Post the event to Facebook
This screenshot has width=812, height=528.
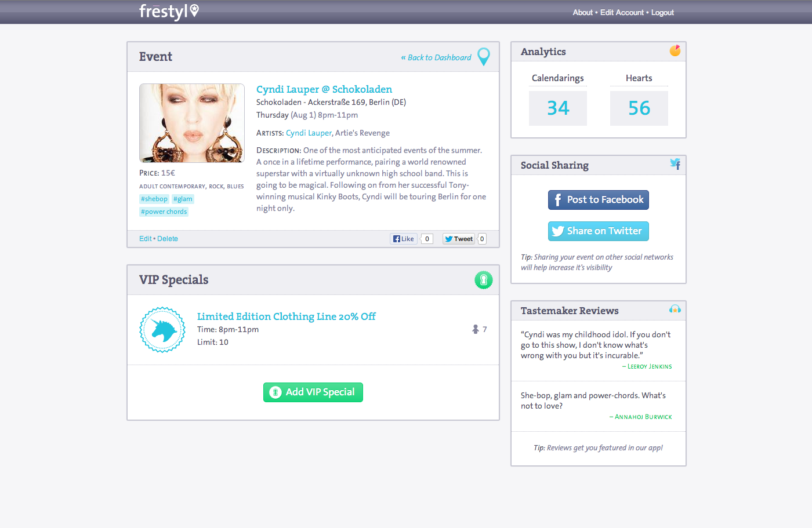(599, 200)
